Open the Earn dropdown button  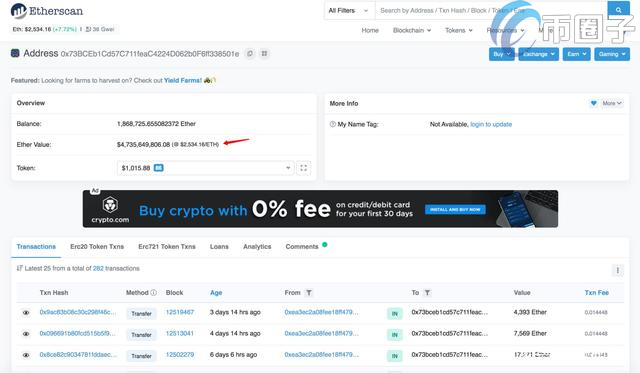[576, 54]
